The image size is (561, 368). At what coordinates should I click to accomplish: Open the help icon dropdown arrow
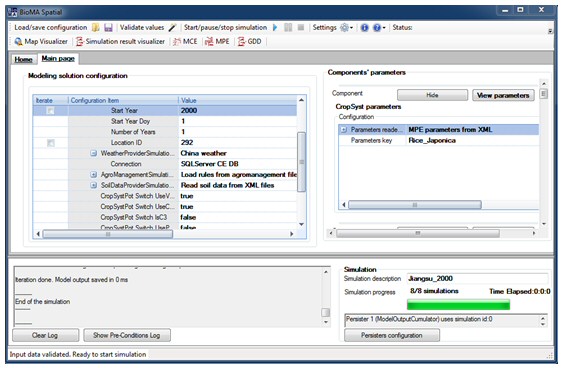(x=384, y=28)
